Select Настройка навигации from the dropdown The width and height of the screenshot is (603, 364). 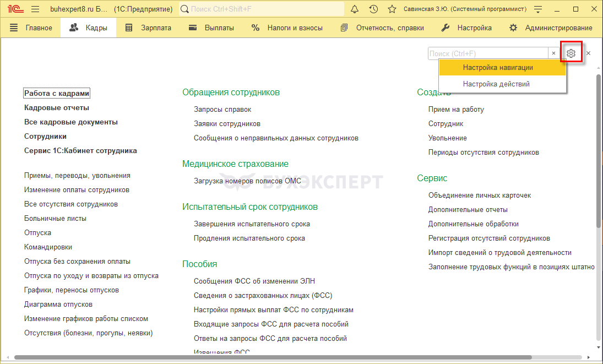[x=497, y=68]
